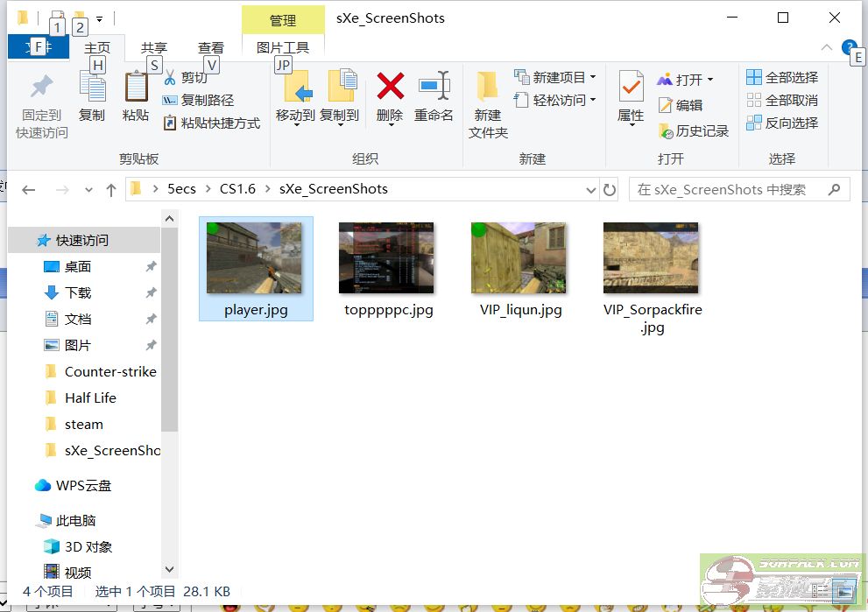
Task: Click the Rename (重命名) icon
Action: pos(434,87)
